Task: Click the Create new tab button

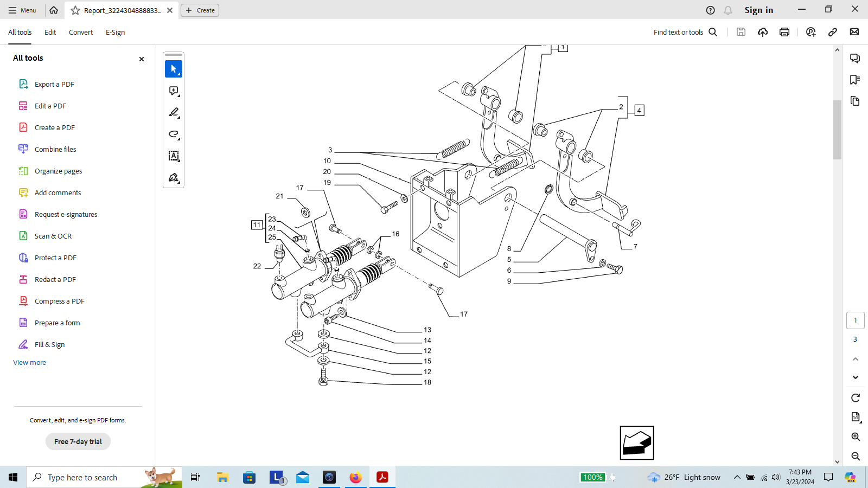Action: pyautogui.click(x=200, y=10)
